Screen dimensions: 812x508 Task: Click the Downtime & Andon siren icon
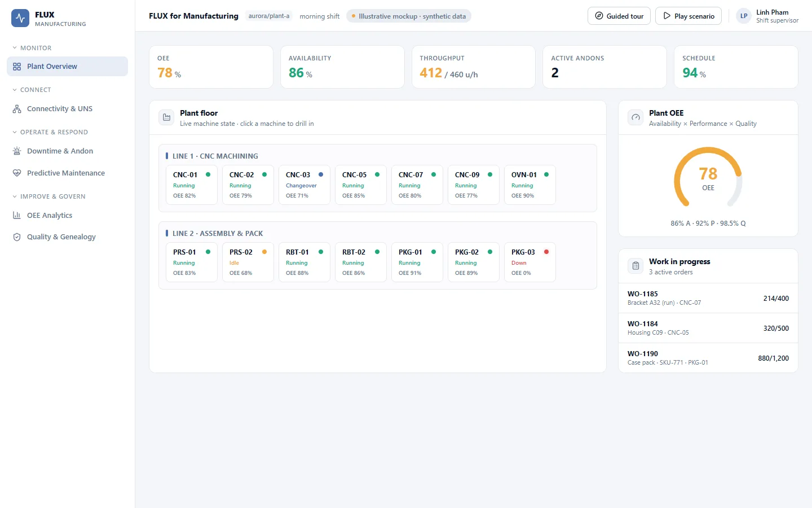(x=17, y=151)
